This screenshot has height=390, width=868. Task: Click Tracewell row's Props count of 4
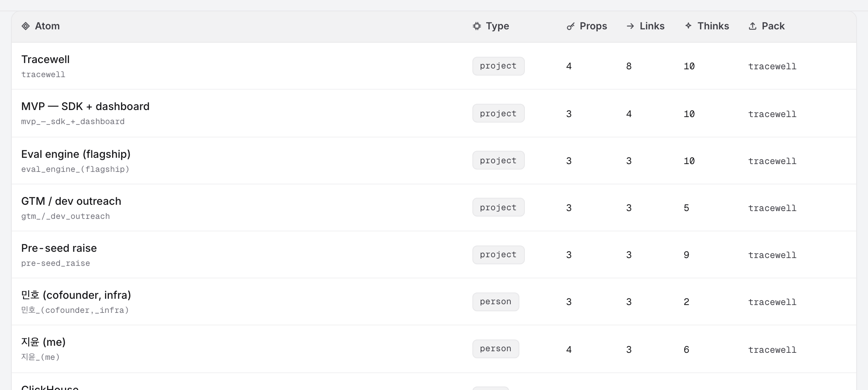[569, 67]
